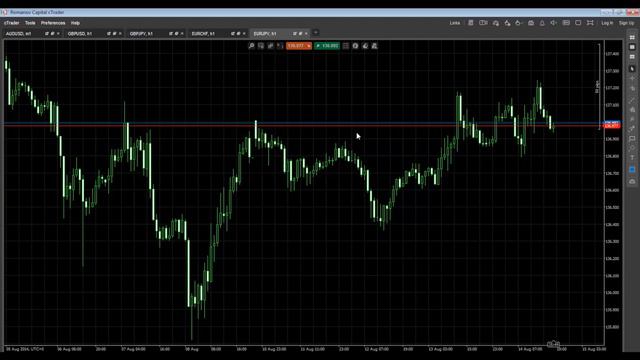The width and height of the screenshot is (640, 360).
Task: Select the third chart mode icon in sidebar
Action: (632, 57)
